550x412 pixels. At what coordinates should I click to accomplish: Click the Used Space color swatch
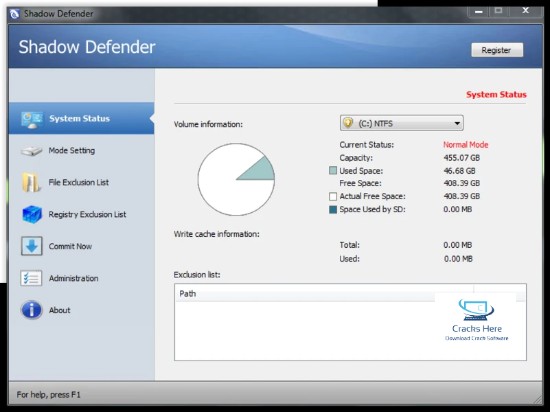click(x=333, y=171)
